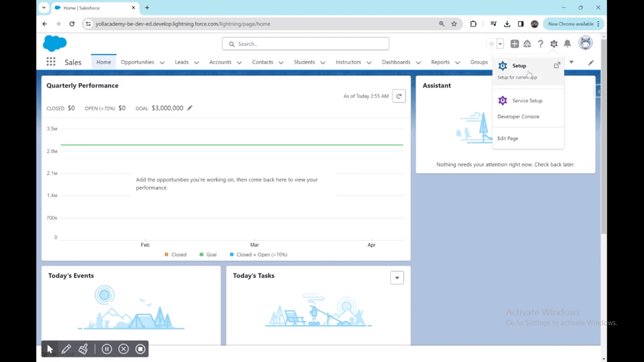
Task: Reload the browser page
Action: click(72, 24)
